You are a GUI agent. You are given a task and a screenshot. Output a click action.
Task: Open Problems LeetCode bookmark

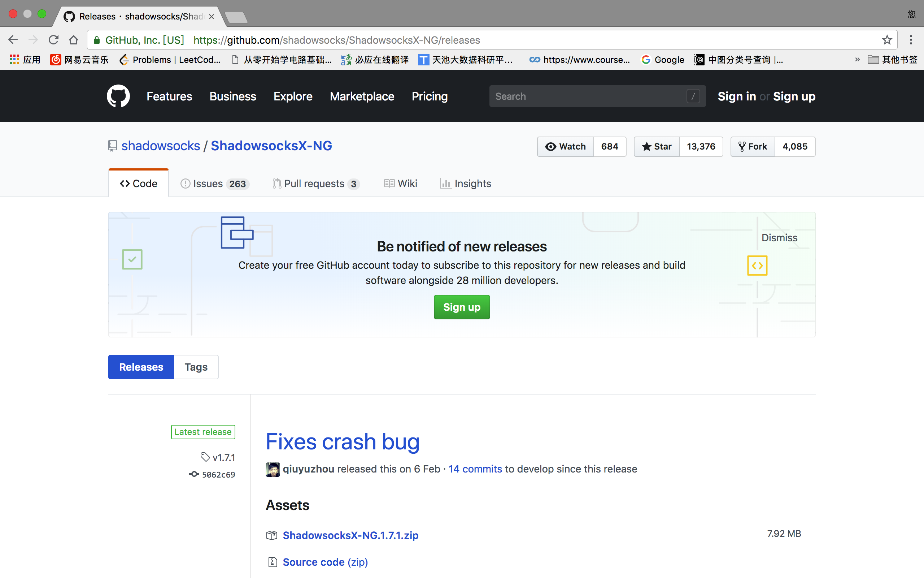click(x=170, y=60)
